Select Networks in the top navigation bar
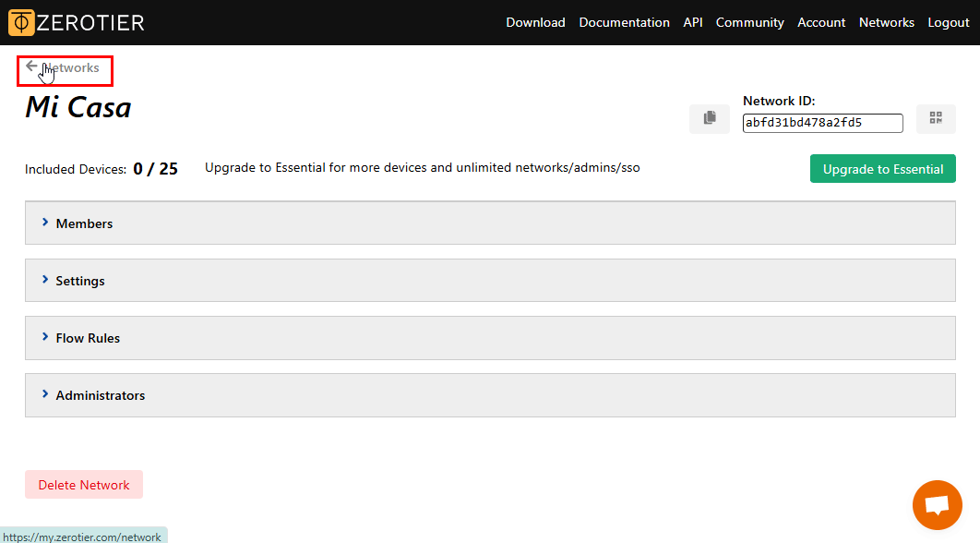Screen dimensions: 980x543 click(x=886, y=22)
